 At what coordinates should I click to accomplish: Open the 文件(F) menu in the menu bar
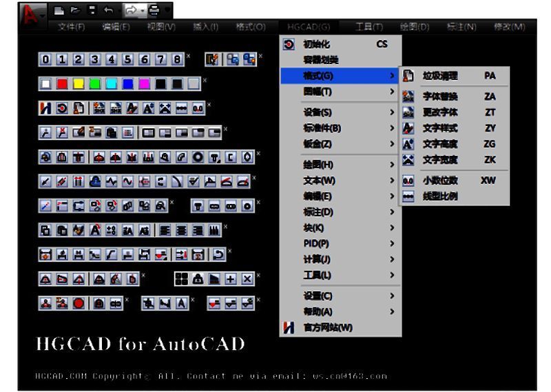click(x=72, y=27)
